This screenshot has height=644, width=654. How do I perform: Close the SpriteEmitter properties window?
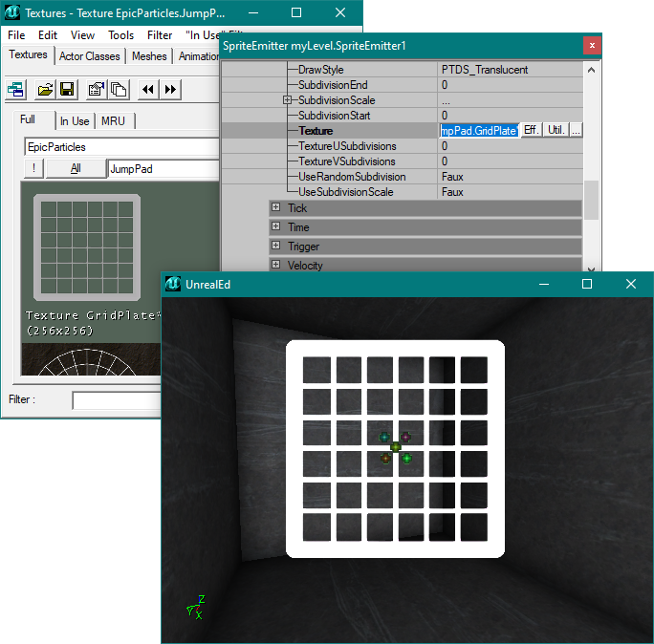pyautogui.click(x=592, y=46)
